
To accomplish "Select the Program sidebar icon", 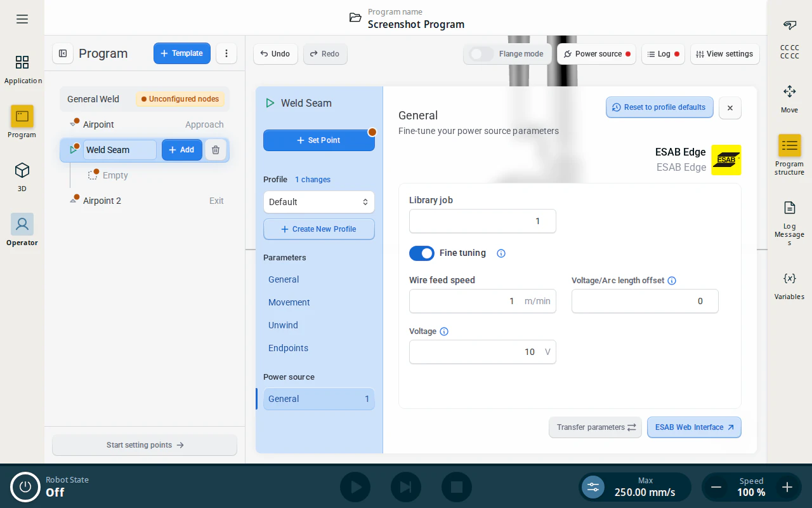I will (x=22, y=122).
